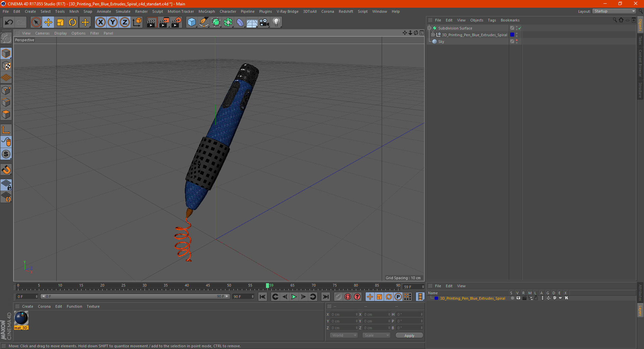Toggle Sky object visibility dots

pyautogui.click(x=517, y=42)
